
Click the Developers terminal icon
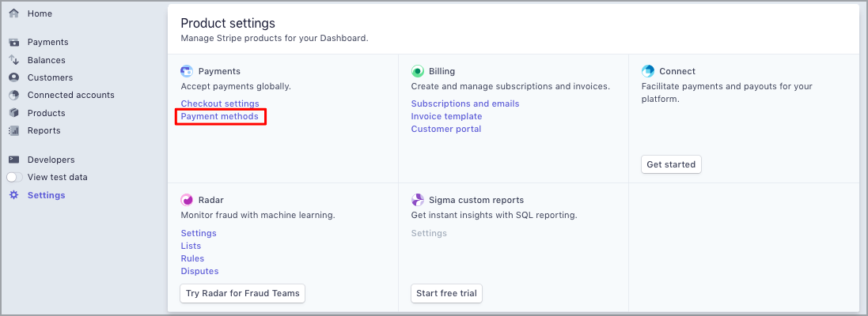coord(13,160)
